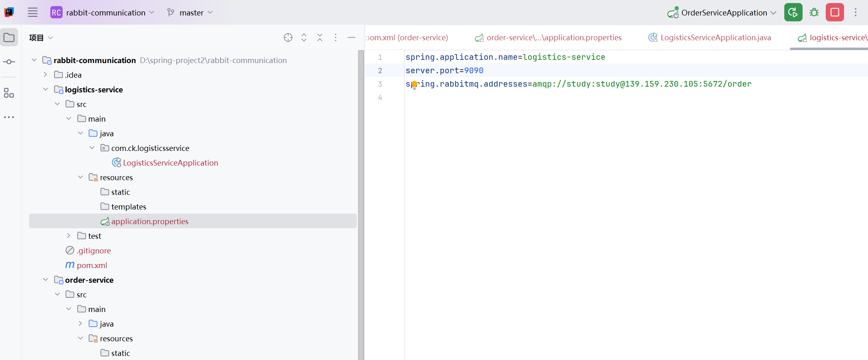Select the templates folder
Image resolution: width=868 pixels, height=360 pixels.
pos(128,207)
